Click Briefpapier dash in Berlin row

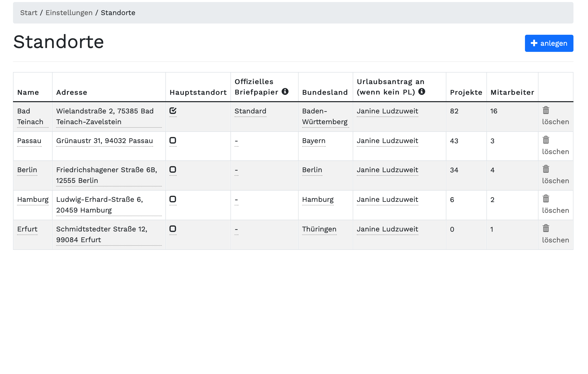coord(236,170)
